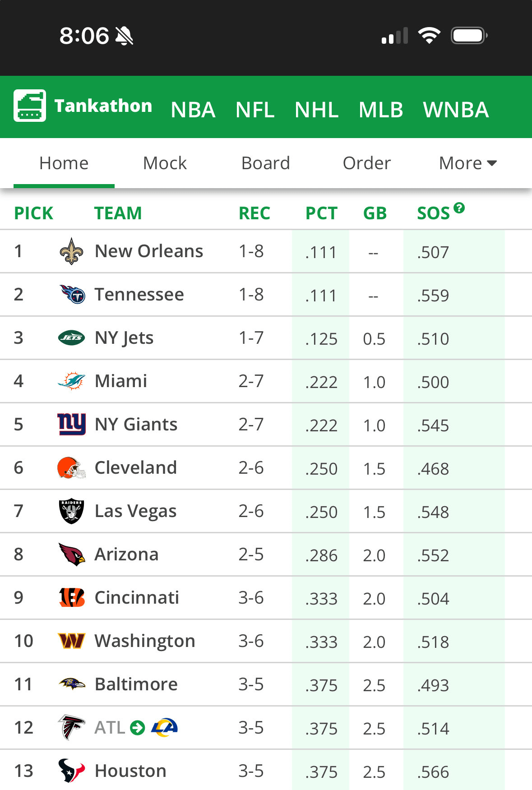This screenshot has height=790, width=532.
Task: Tap the Miami Dolphins logo
Action: [71, 381]
